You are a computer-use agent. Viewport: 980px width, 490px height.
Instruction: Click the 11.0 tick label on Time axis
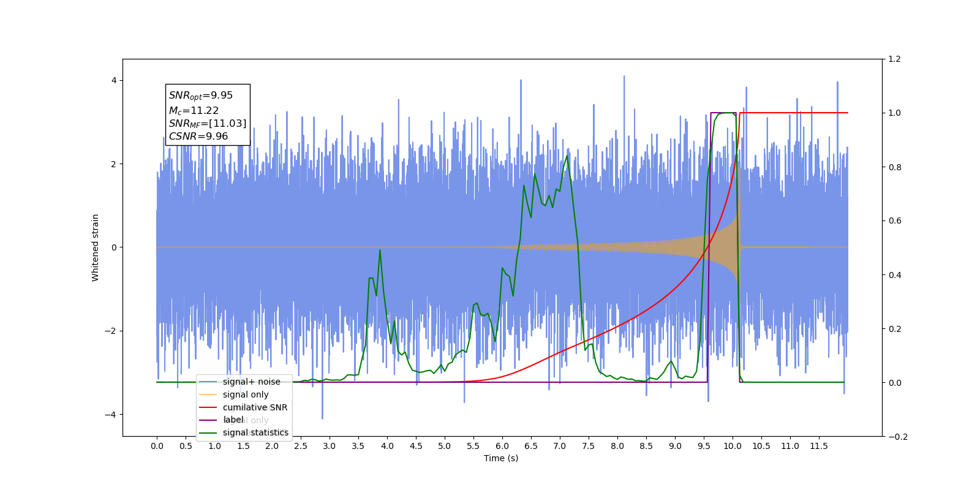[790, 446]
